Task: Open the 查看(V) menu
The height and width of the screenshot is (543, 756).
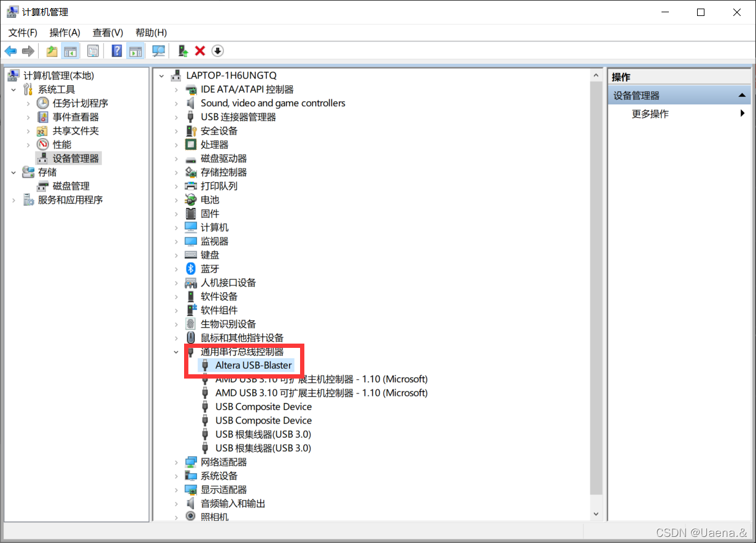Action: 108,33
